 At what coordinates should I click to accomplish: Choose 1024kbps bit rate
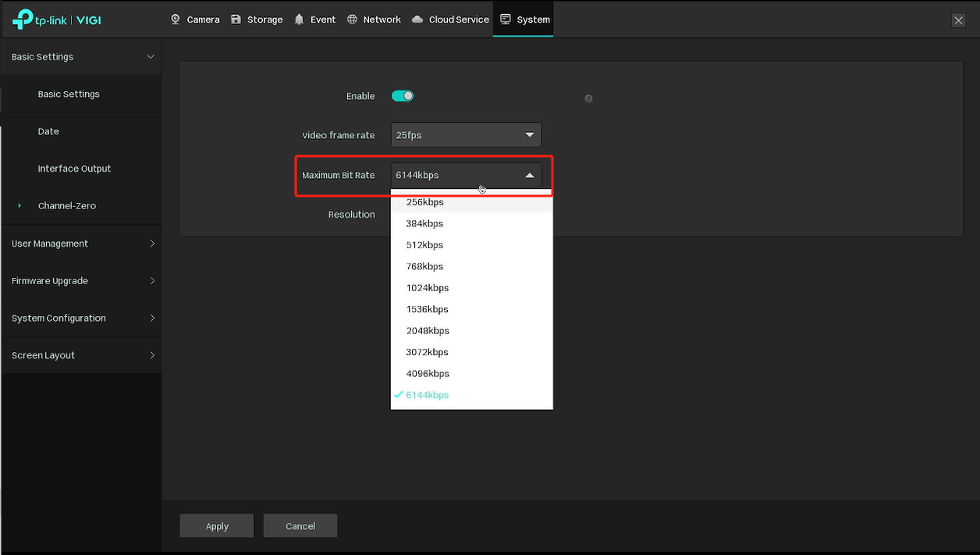click(472, 288)
